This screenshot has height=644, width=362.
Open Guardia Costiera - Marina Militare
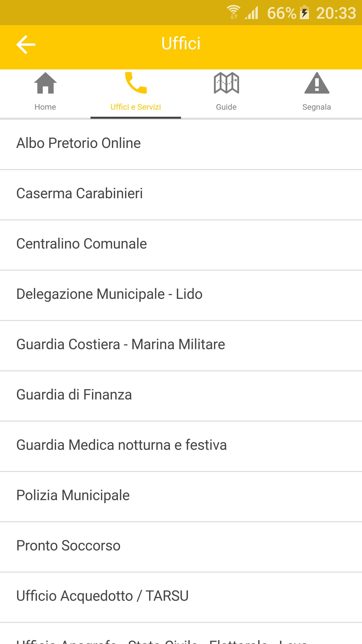(121, 345)
